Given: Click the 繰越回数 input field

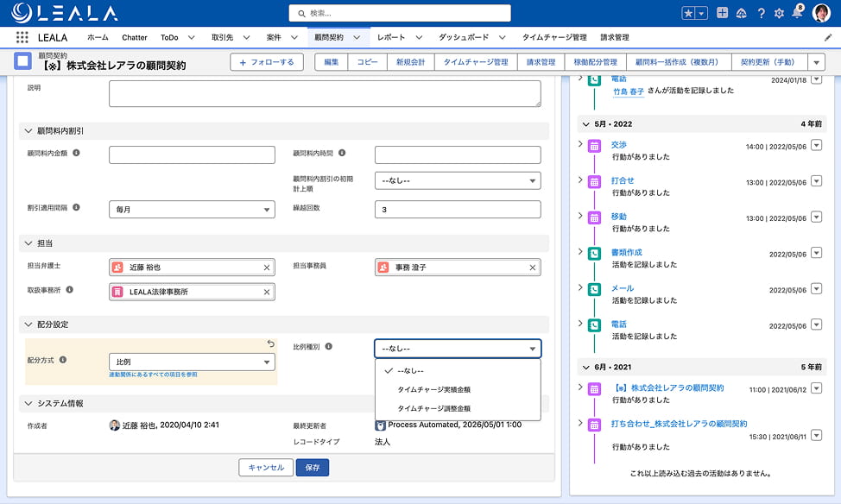Looking at the screenshot, I should click(458, 210).
